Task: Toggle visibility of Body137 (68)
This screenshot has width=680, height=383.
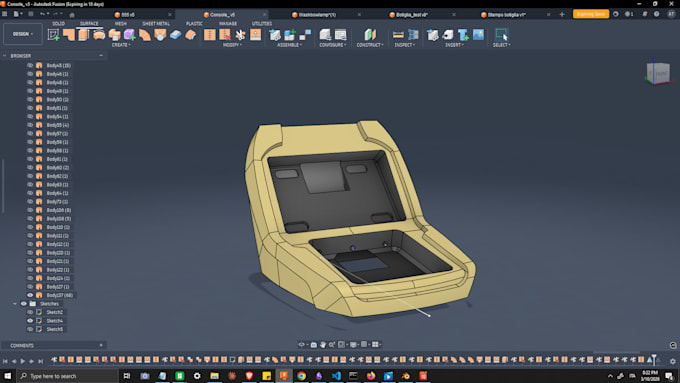Action: click(x=30, y=295)
